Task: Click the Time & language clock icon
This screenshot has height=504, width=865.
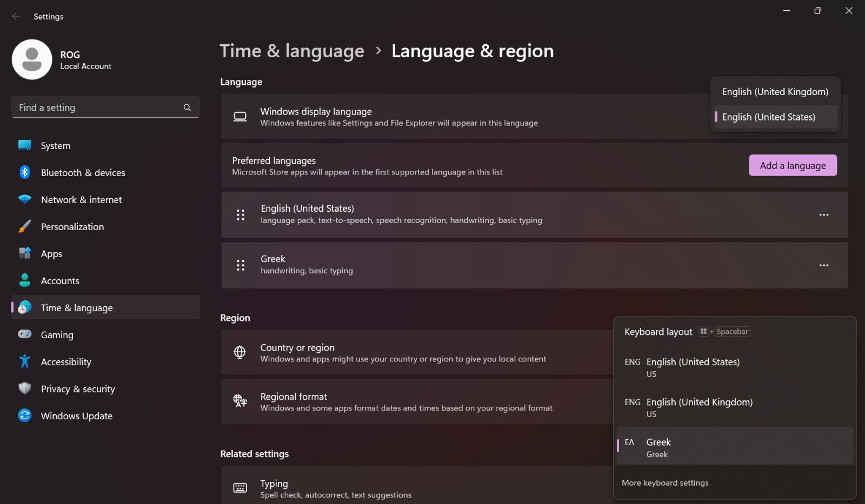Action: tap(25, 307)
